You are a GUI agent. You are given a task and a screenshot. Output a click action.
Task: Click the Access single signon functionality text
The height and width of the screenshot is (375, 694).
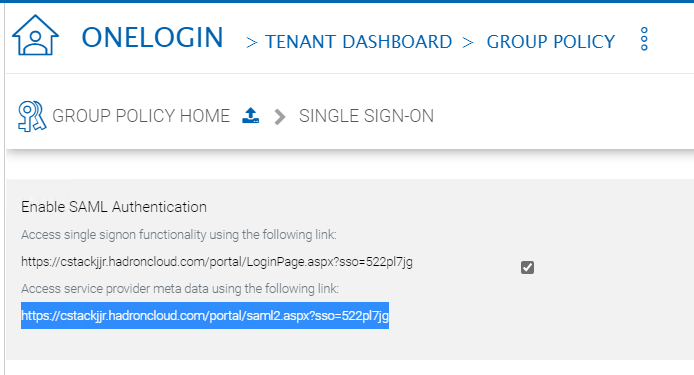(178, 235)
